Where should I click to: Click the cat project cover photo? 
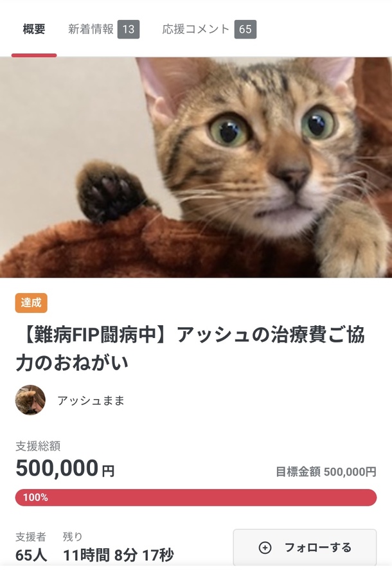click(196, 167)
